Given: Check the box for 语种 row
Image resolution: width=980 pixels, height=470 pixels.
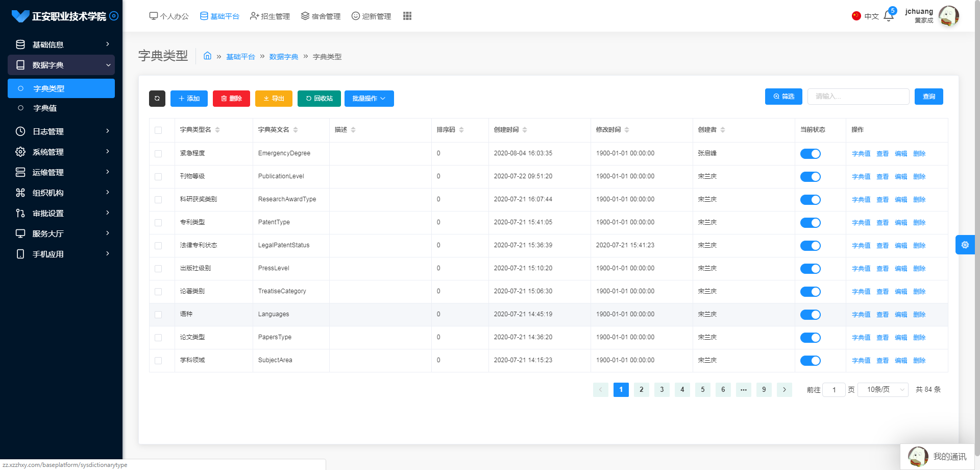Looking at the screenshot, I should (158, 315).
